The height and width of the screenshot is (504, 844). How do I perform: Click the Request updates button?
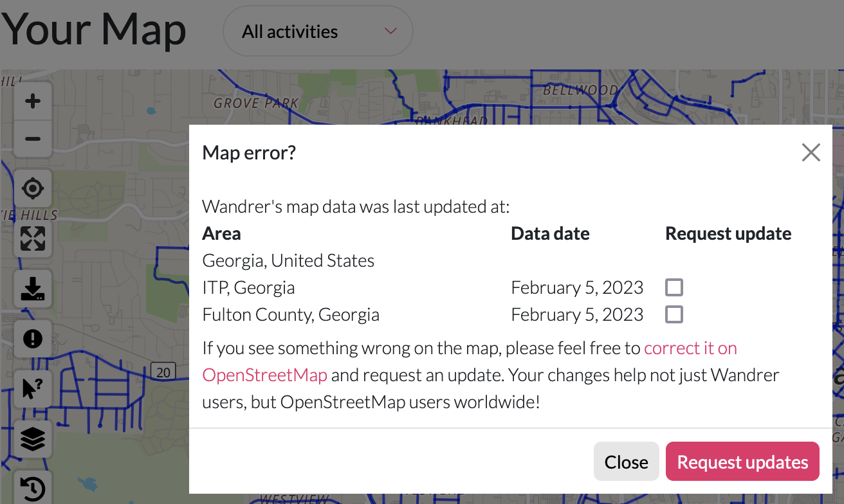[742, 462]
